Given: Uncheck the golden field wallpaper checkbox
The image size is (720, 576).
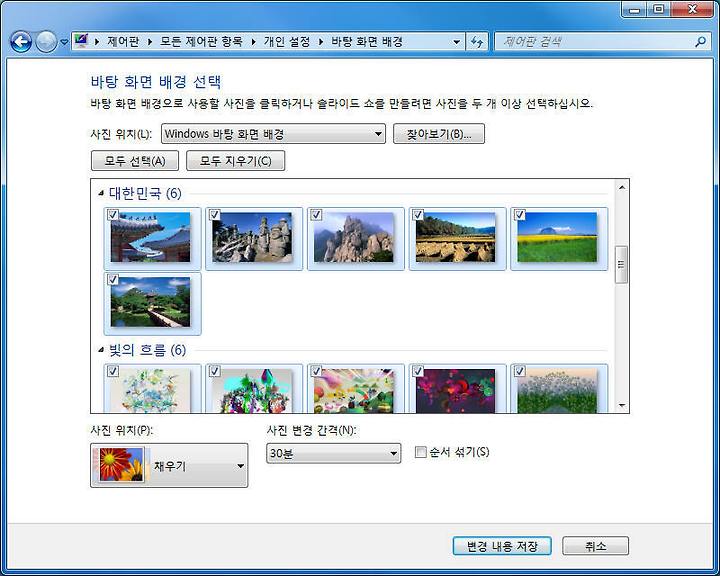Looking at the screenshot, I should coord(418,215).
